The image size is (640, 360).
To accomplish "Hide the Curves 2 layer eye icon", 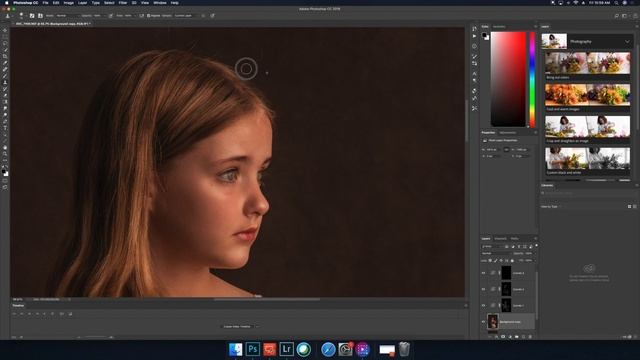I will click(483, 289).
